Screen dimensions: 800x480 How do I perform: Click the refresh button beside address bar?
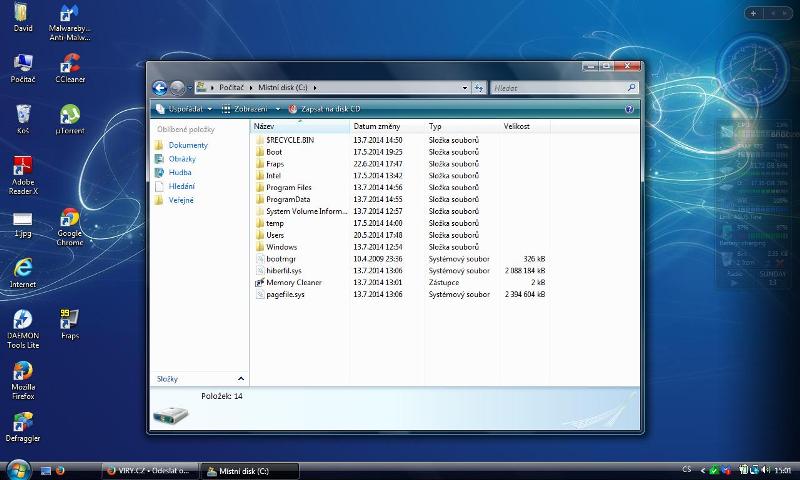[479, 88]
